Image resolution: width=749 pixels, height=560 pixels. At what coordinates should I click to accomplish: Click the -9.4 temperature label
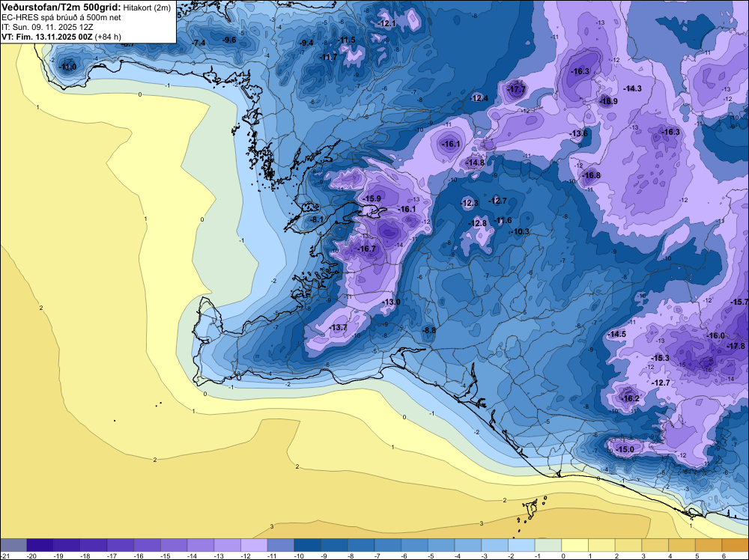click(x=306, y=43)
